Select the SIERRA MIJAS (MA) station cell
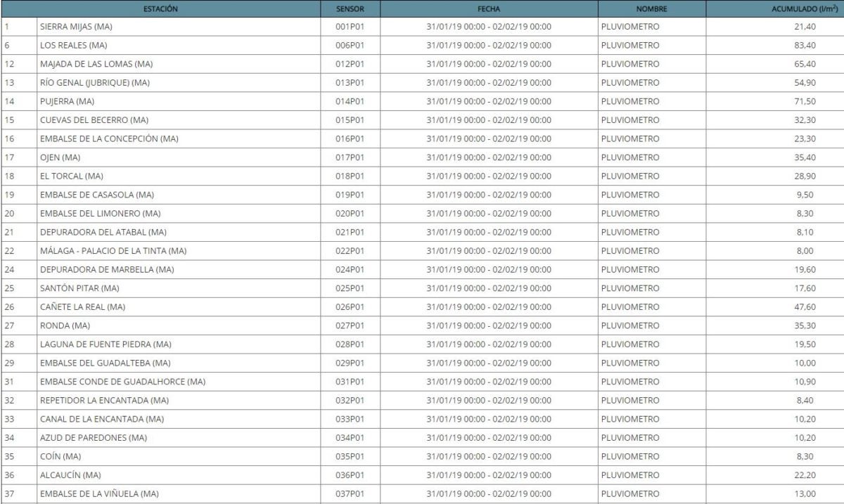 77,27
